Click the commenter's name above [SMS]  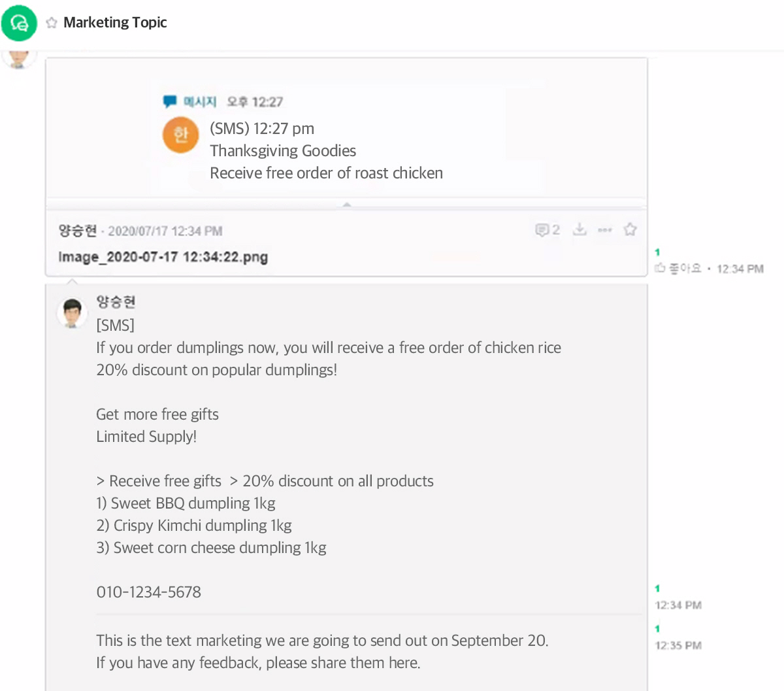click(x=116, y=302)
